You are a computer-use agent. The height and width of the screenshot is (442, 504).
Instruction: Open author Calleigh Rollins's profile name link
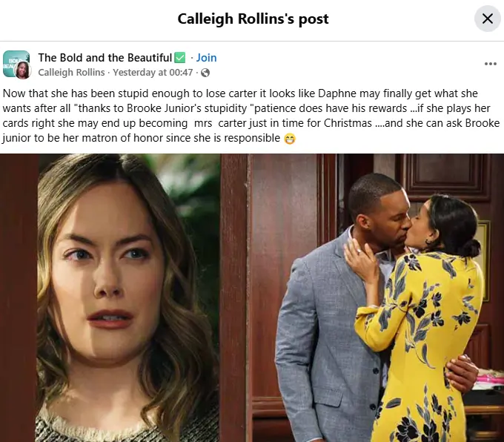pos(71,73)
